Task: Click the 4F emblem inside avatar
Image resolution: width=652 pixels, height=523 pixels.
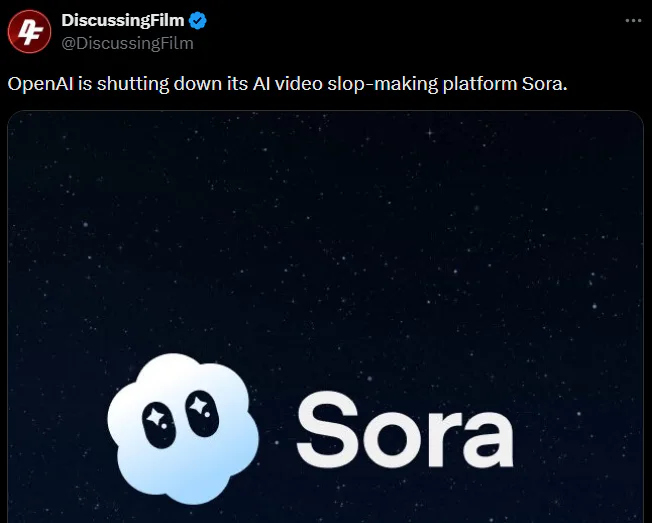Action: point(30,32)
